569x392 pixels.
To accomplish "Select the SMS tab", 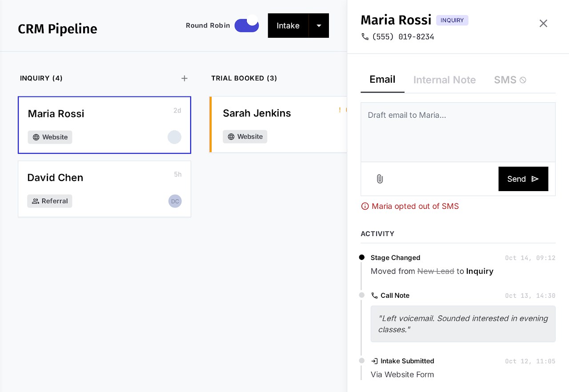I will tap(510, 80).
